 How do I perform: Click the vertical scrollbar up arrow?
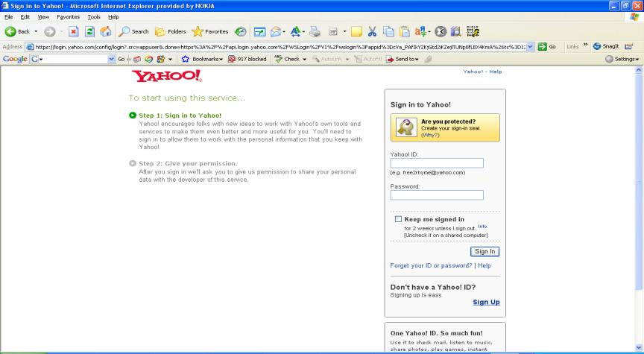click(638, 70)
